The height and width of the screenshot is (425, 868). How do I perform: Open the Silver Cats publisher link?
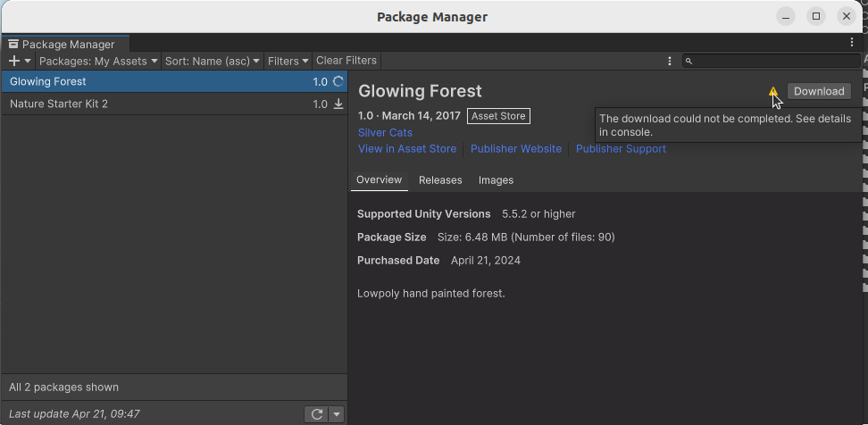click(x=385, y=133)
